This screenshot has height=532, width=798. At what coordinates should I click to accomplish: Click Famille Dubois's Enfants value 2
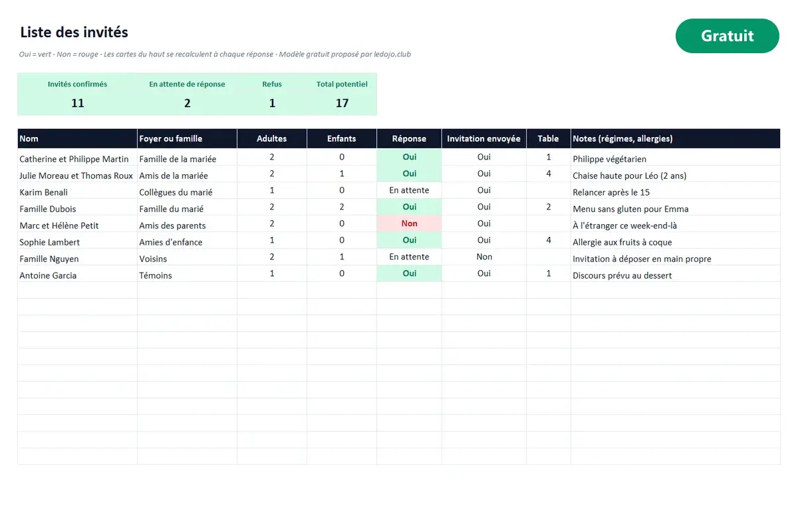342,207
